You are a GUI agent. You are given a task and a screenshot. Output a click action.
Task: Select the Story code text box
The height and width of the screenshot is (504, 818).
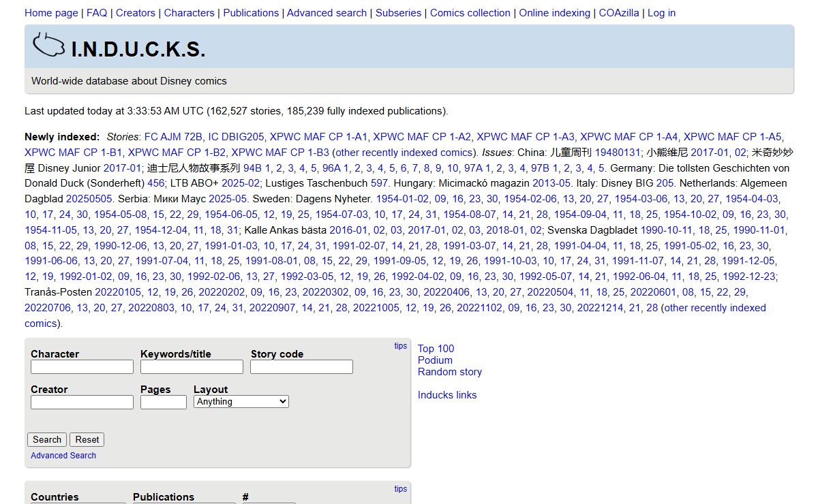[301, 366]
